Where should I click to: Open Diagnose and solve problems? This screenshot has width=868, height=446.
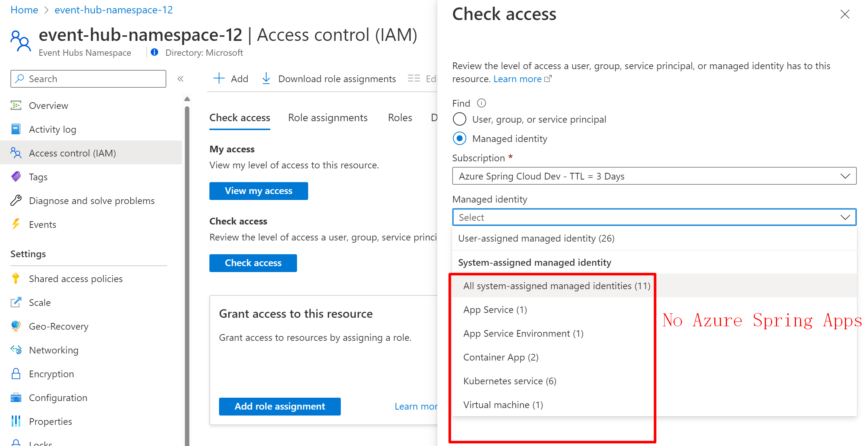91,201
